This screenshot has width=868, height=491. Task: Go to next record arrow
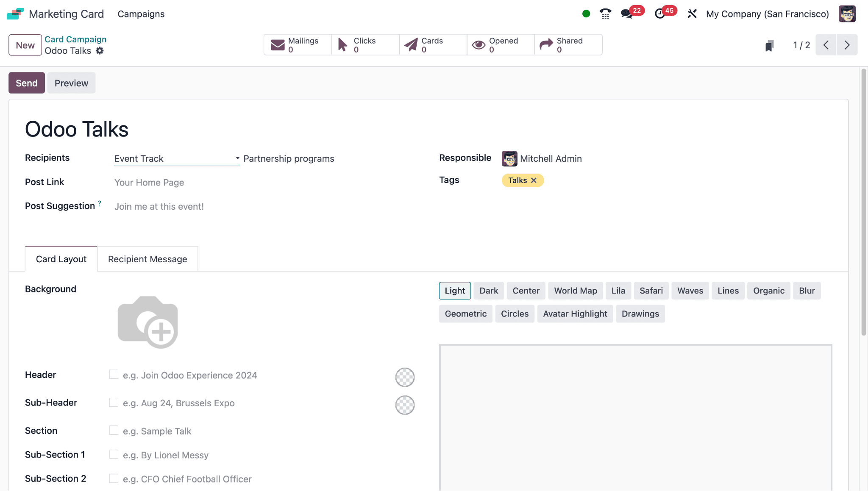(x=847, y=45)
